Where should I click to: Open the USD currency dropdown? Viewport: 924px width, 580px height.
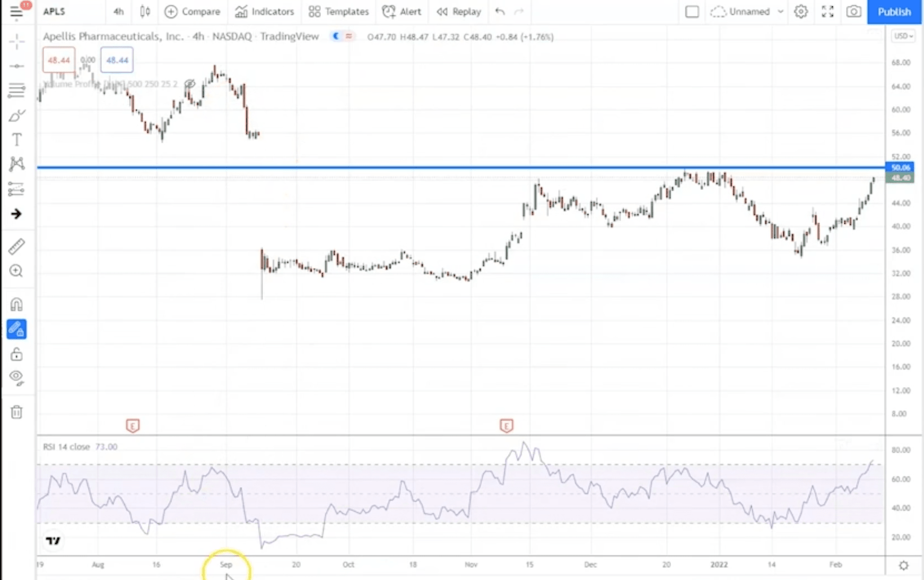coord(903,36)
